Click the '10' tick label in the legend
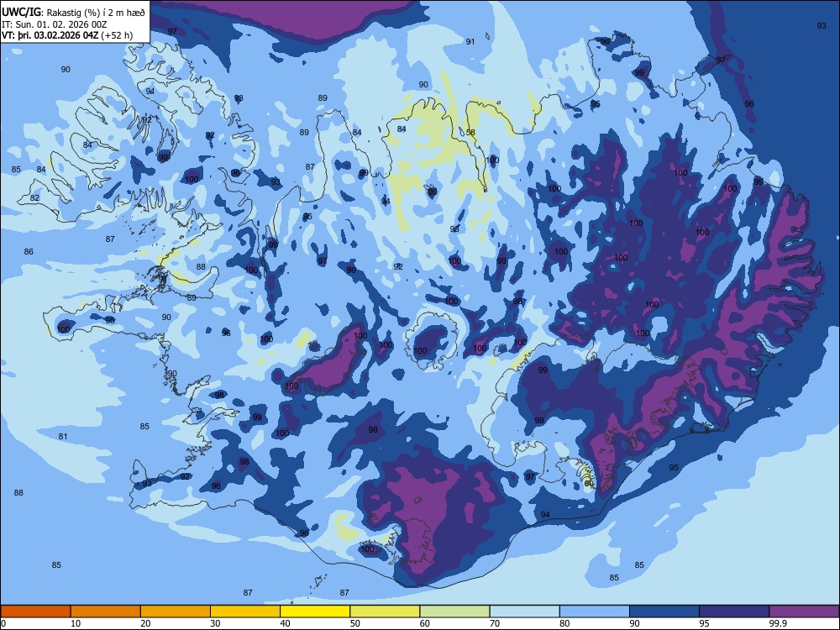The image size is (840, 630). pyautogui.click(x=76, y=623)
